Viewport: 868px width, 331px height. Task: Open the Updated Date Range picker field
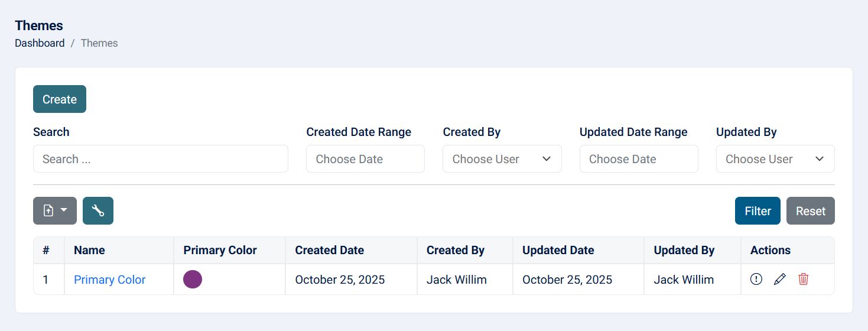point(638,159)
